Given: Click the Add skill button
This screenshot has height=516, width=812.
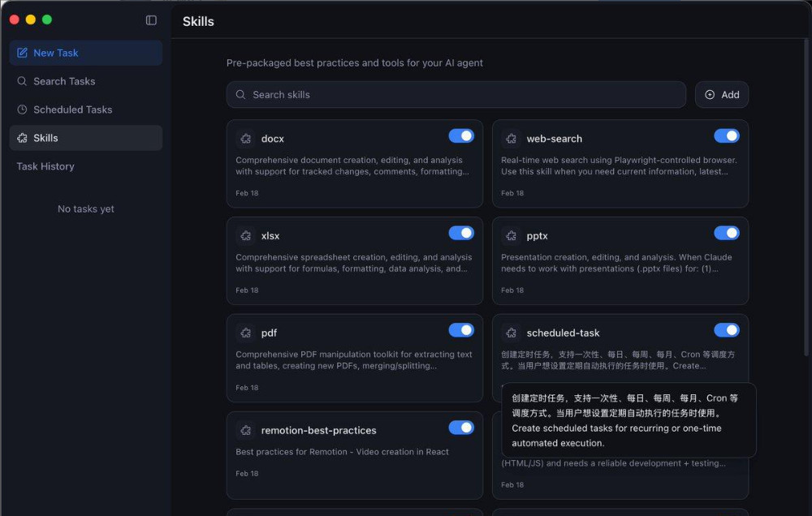Looking at the screenshot, I should (x=721, y=95).
